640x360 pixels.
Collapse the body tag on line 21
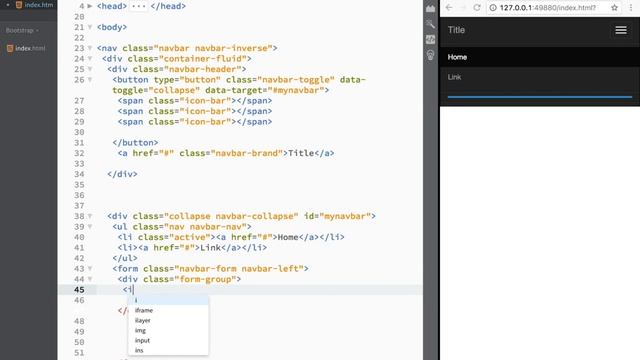click(90, 27)
